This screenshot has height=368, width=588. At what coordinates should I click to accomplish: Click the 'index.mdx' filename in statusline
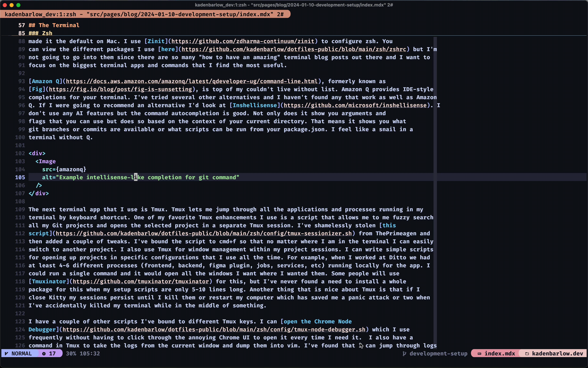[500, 353]
